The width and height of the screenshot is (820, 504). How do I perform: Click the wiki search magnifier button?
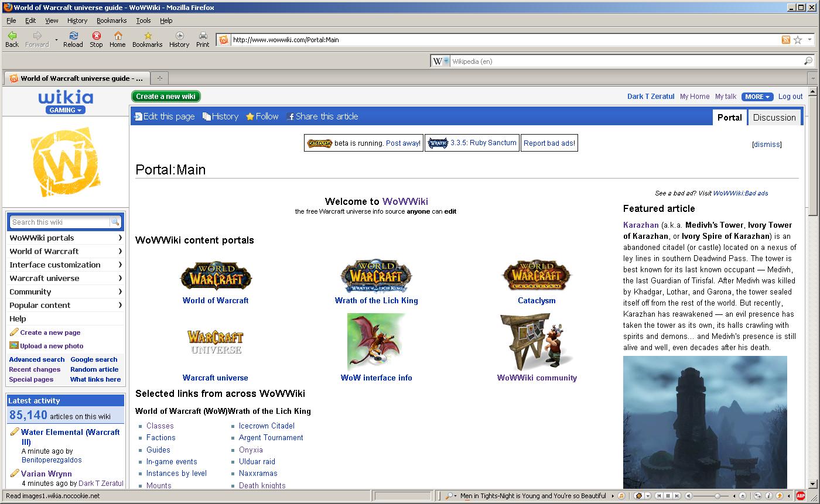tap(115, 222)
